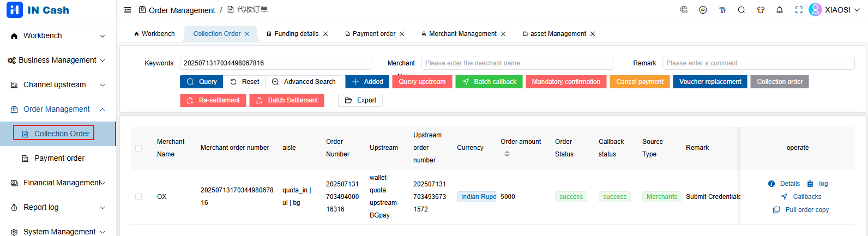The image size is (868, 236).
Task: Open the XIAOSI user dropdown
Action: click(836, 10)
